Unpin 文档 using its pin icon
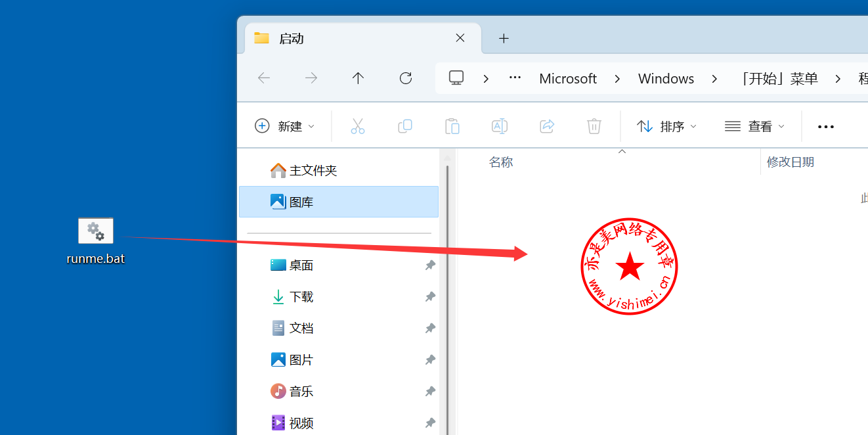Screen dimensions: 868x435 430,328
